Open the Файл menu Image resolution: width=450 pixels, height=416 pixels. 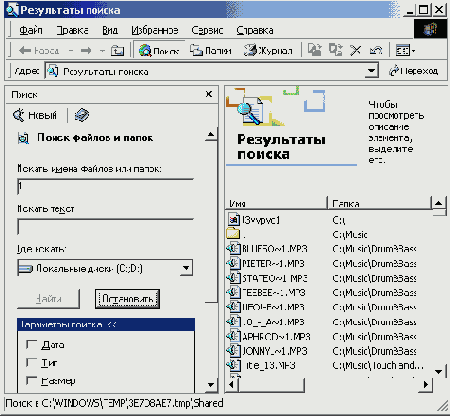tap(31, 30)
